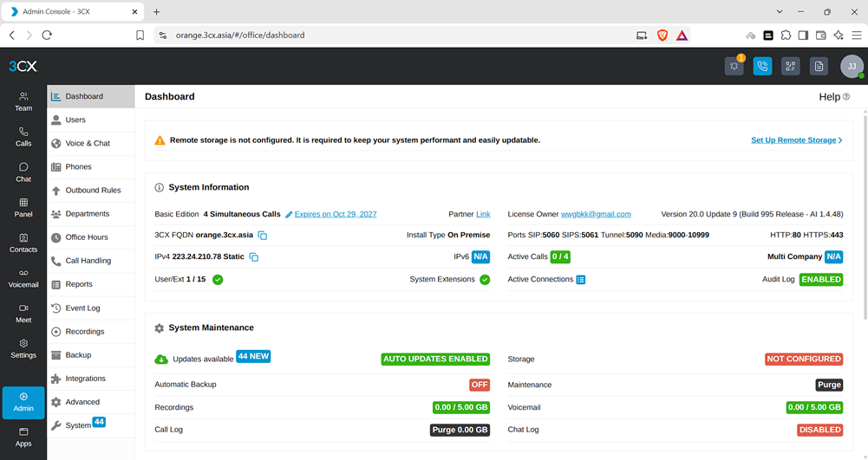Screen dimensions: 868x460
Task: Click the pencil icon beside license expiry
Action: pyautogui.click(x=289, y=215)
